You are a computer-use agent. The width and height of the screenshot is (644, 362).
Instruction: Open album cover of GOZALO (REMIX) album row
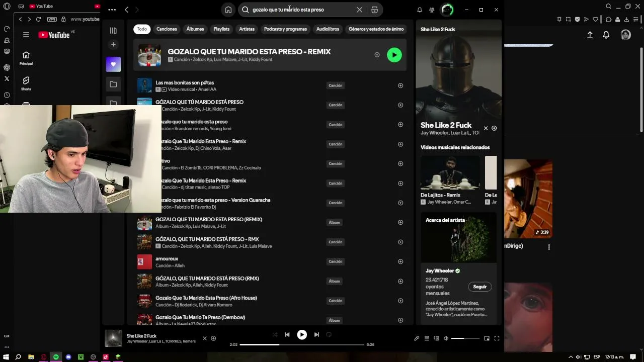144,222
